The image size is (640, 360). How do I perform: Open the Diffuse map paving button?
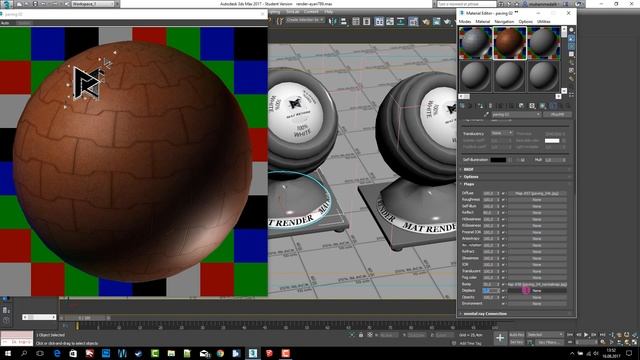pos(537,193)
